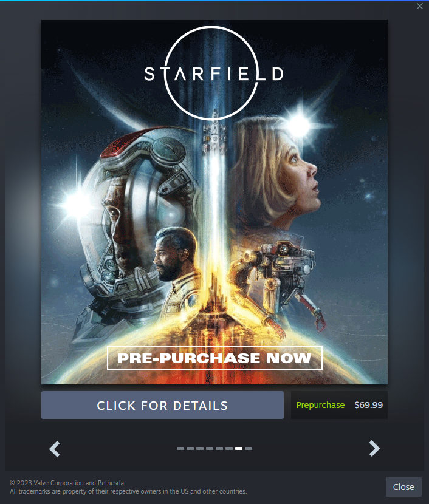Click the STARFIELD title logo
The image size is (429, 504).
(213, 73)
